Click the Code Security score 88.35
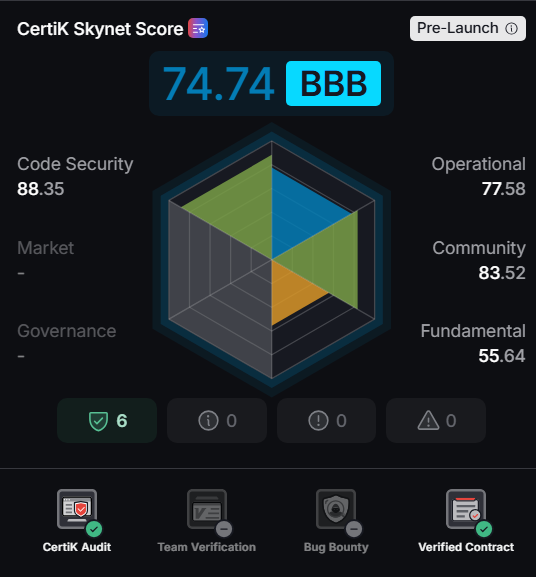Viewport: 536px width, 577px height. click(x=40, y=189)
